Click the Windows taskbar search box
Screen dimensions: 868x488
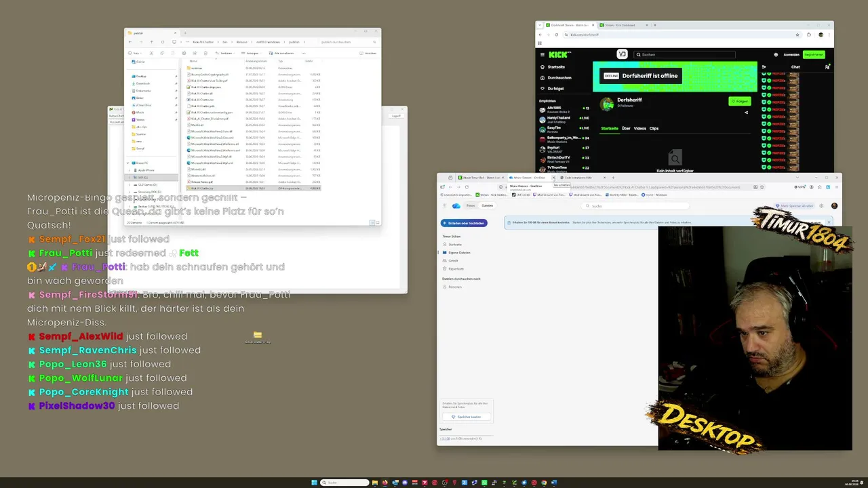tap(345, 483)
